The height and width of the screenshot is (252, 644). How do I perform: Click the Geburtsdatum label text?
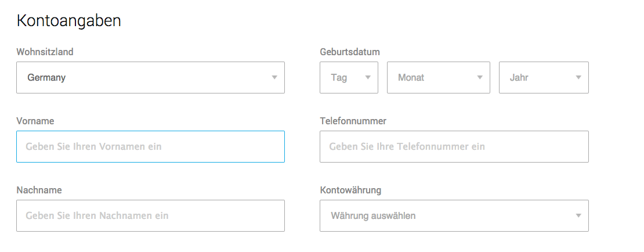pyautogui.click(x=349, y=52)
